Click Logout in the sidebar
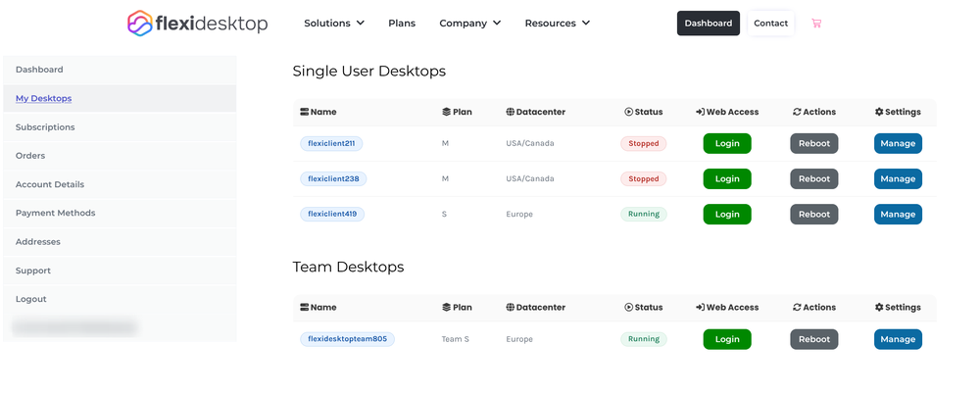The width and height of the screenshot is (980, 394). click(120, 299)
